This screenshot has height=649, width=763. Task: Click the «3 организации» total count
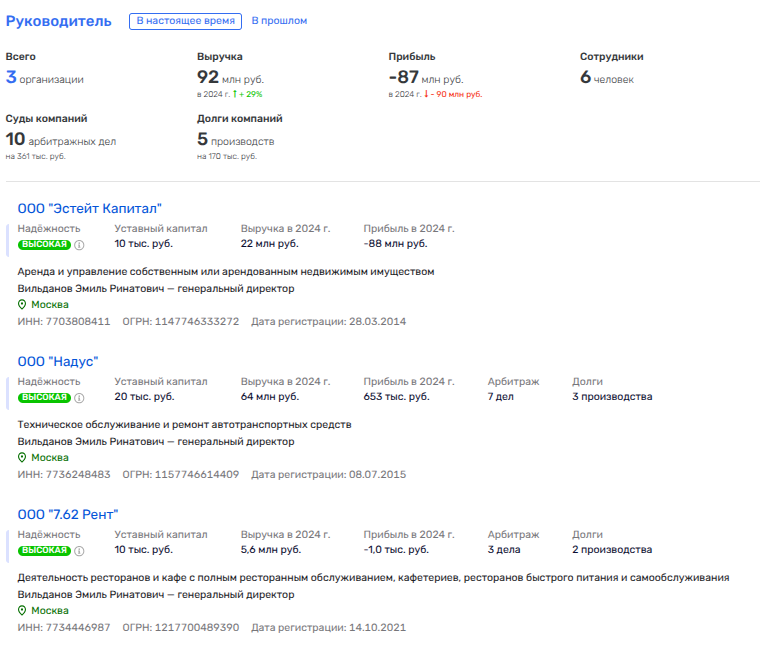pyautogui.click(x=45, y=78)
